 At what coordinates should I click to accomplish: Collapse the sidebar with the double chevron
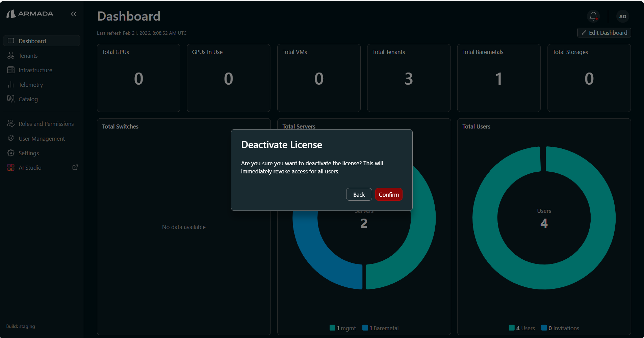[x=74, y=14]
